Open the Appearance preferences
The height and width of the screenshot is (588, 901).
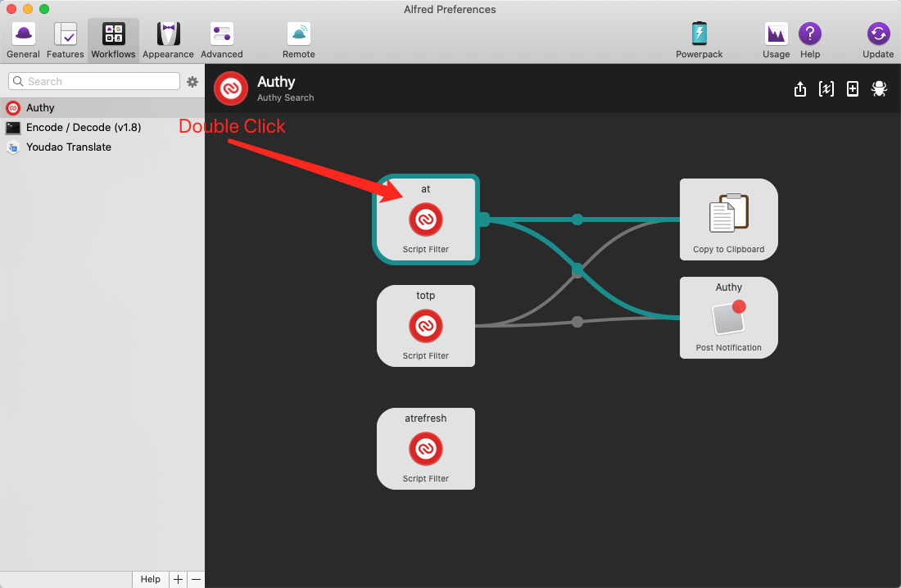[168, 41]
